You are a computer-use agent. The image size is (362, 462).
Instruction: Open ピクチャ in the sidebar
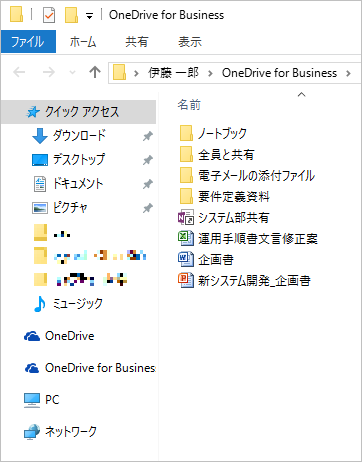(x=70, y=207)
